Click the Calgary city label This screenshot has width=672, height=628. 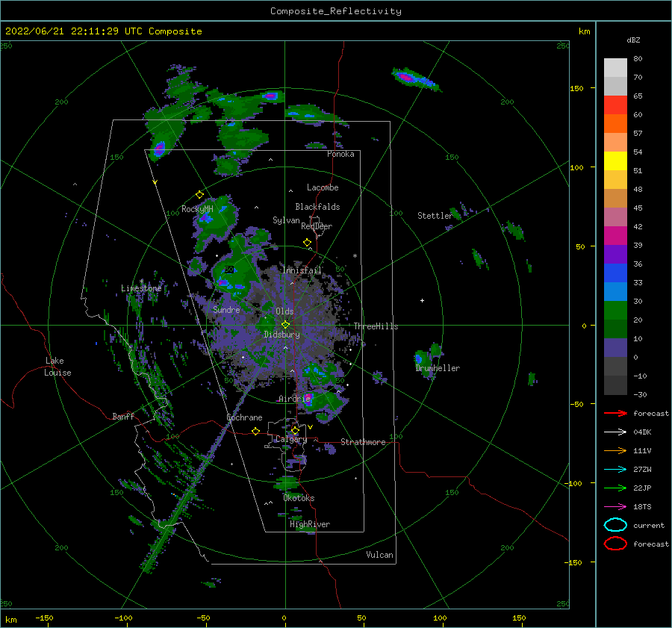point(291,439)
